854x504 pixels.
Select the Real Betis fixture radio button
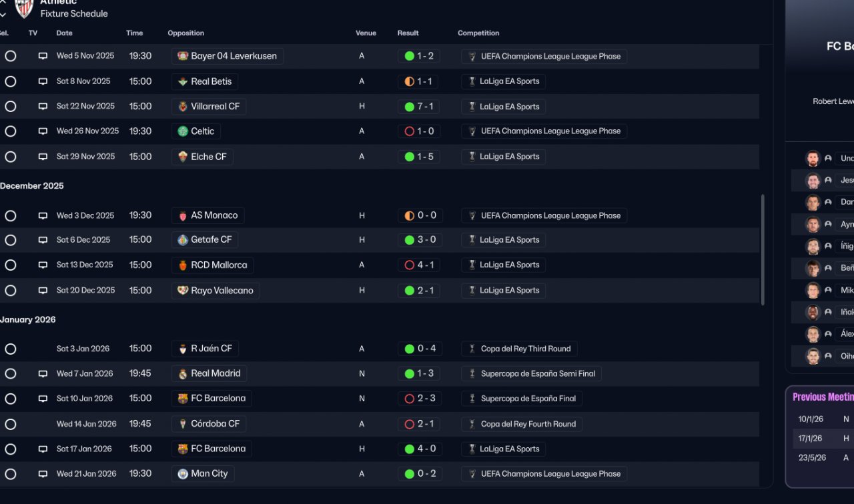(10, 81)
